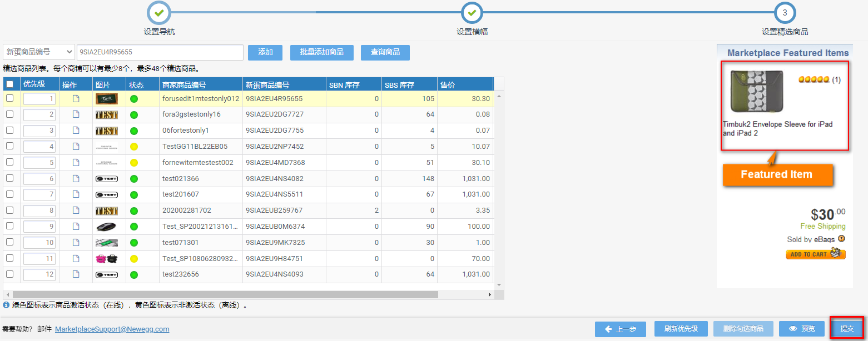Sort by 新蛋商品编号 column header
This screenshot has width=868, height=341.
(x=284, y=84)
